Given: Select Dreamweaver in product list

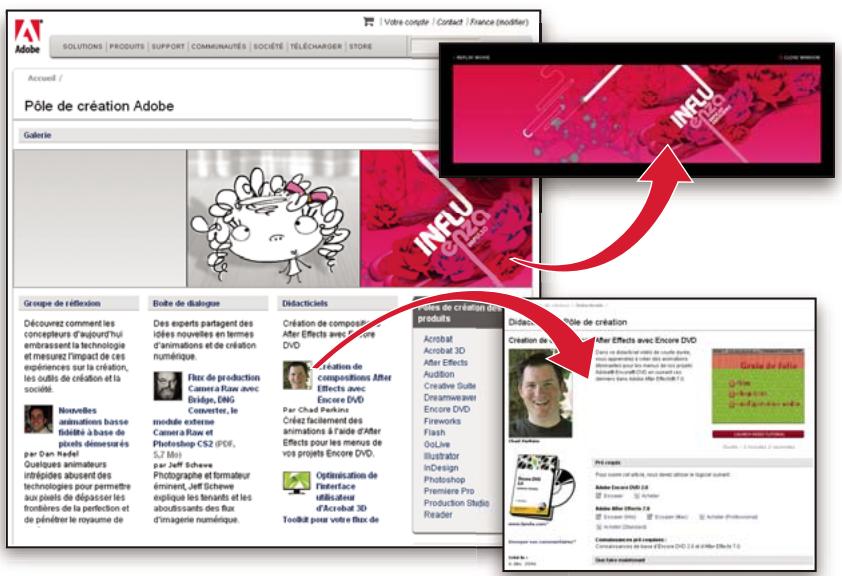Looking at the screenshot, I should (450, 398).
